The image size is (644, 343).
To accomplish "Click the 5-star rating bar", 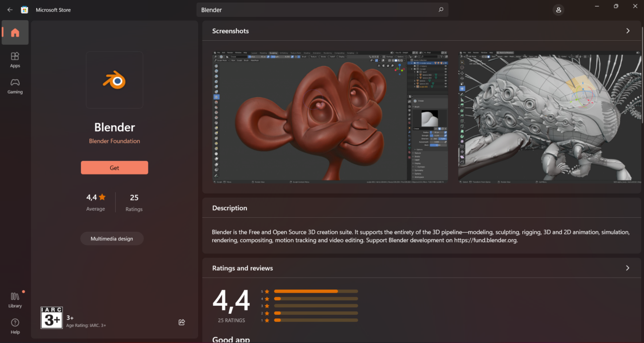I will click(315, 291).
